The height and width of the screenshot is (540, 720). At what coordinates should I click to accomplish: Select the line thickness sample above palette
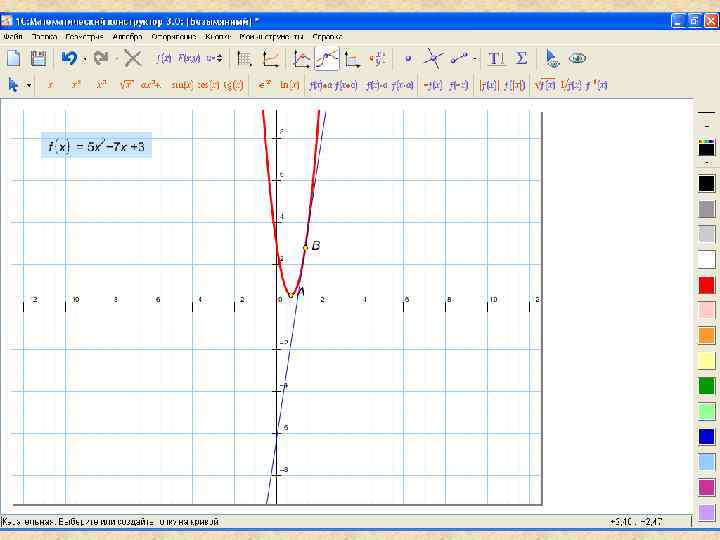707,112
